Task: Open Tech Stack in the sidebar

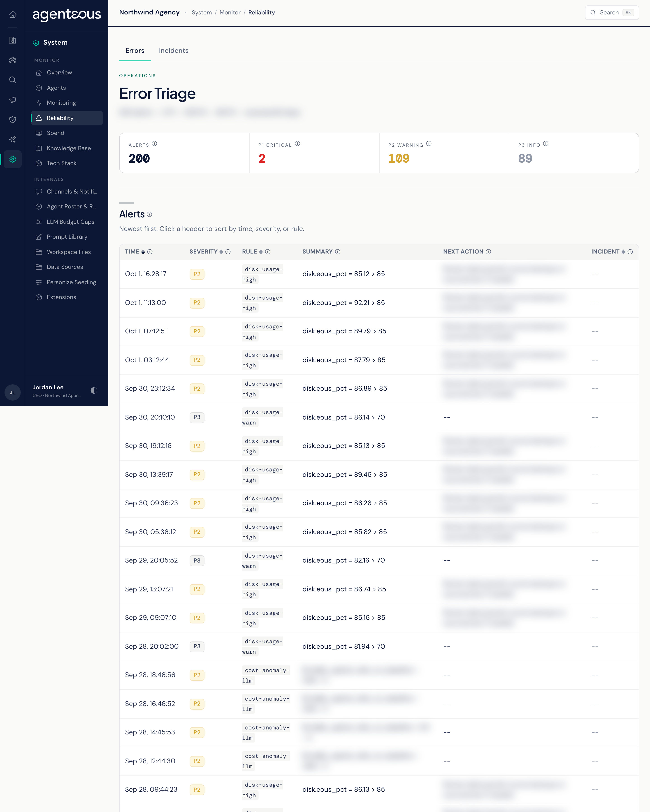Action: pos(67,163)
